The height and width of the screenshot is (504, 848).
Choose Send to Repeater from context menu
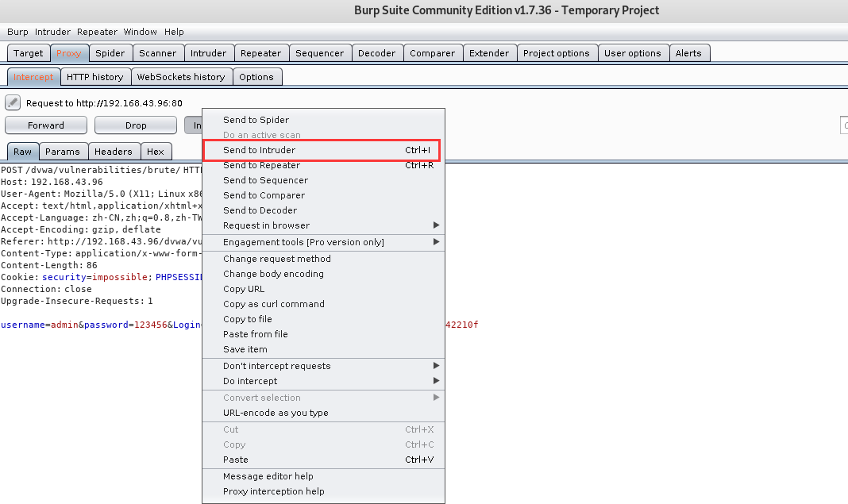(x=323, y=165)
